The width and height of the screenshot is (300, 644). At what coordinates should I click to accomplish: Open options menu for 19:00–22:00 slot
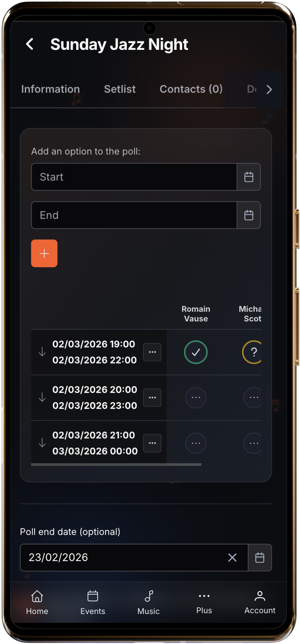152,352
